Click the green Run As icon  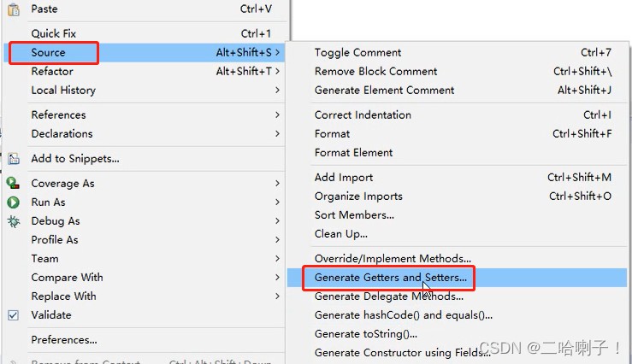coord(14,203)
